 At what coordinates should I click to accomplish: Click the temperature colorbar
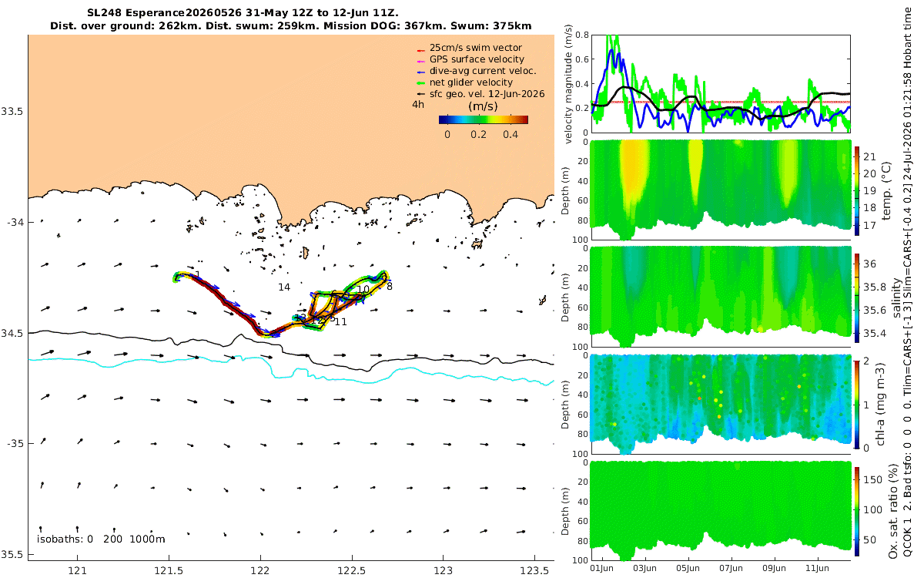point(858,190)
